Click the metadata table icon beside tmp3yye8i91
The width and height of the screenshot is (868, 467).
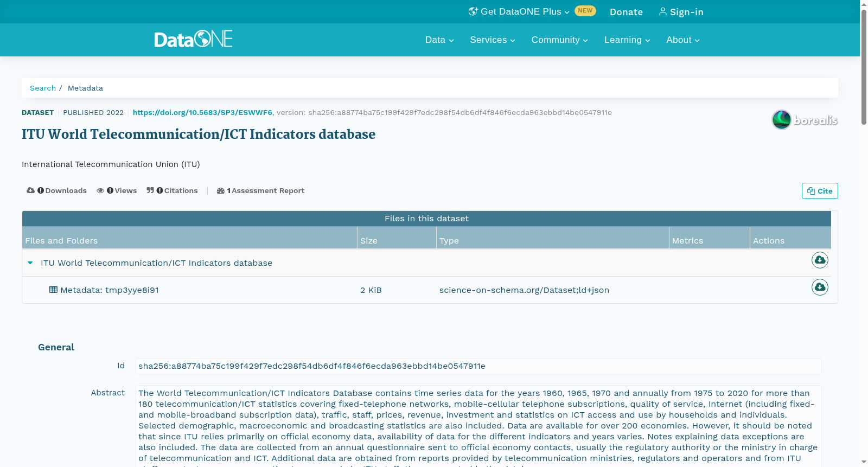click(x=53, y=290)
